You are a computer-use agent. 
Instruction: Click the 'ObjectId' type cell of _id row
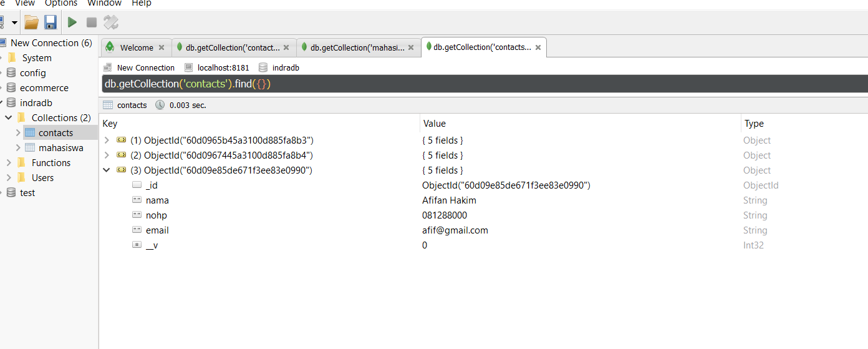tap(761, 185)
